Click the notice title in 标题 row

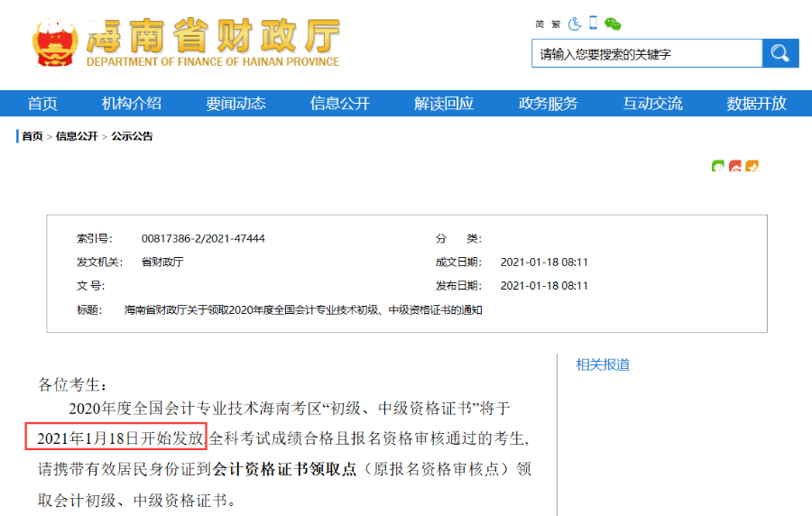(303, 310)
